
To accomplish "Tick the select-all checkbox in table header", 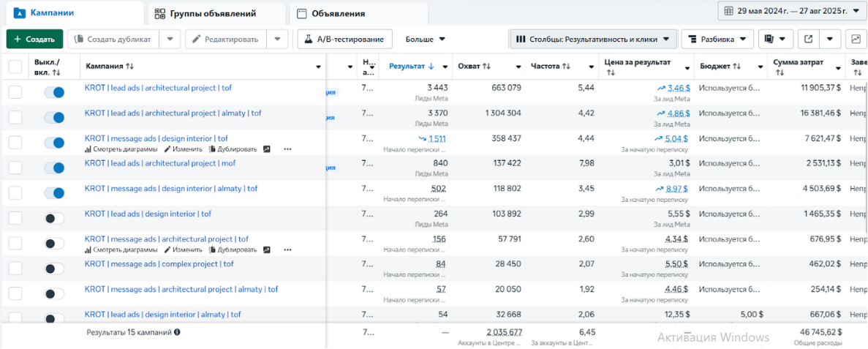I will coord(15,67).
